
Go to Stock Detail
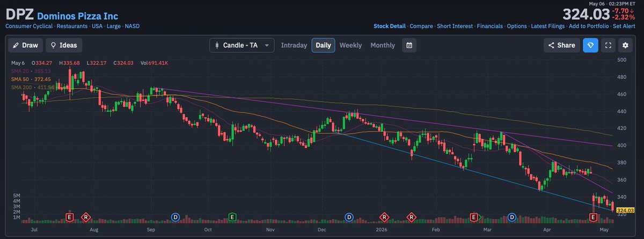tap(390, 26)
